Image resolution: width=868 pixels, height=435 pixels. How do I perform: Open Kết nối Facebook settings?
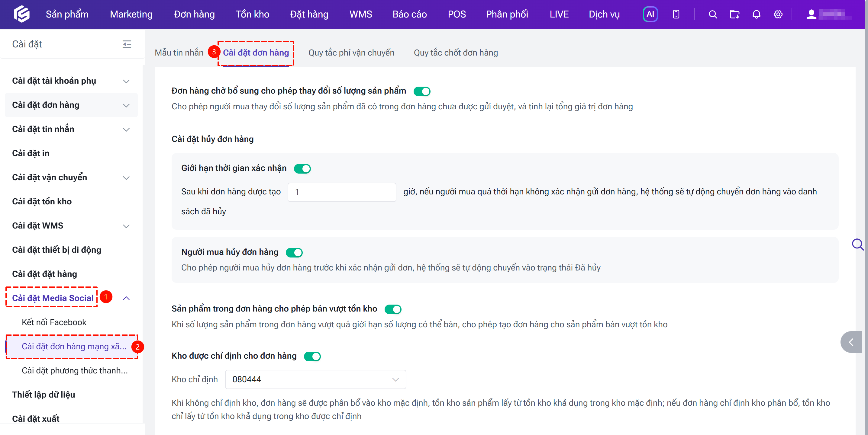pos(54,322)
